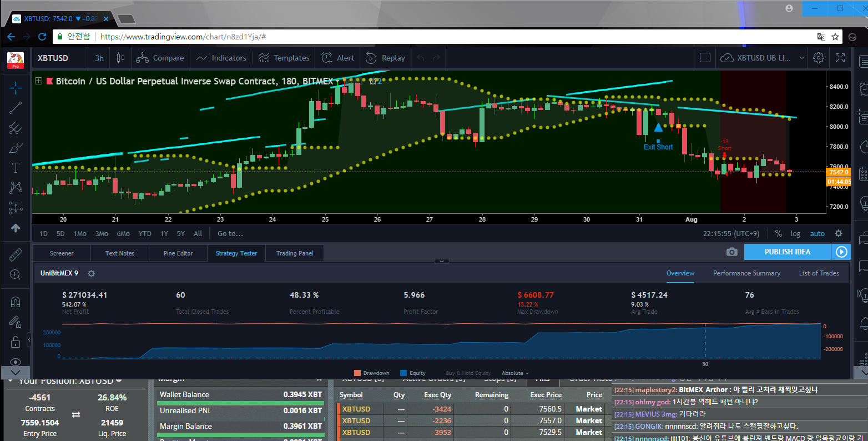Viewport: 868px width, 441px height.
Task: Hide all drawings with the eye icon
Action: pyautogui.click(x=16, y=362)
